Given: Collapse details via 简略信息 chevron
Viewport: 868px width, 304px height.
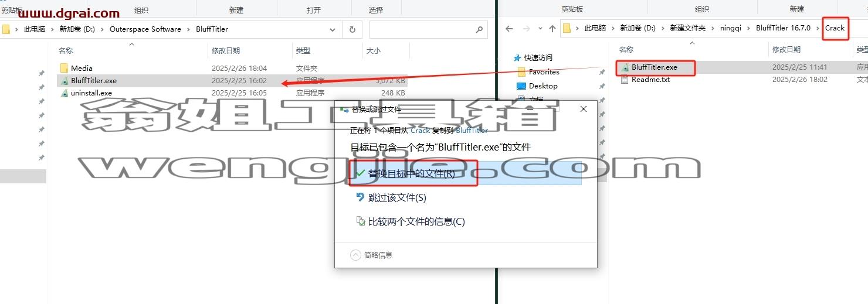Looking at the screenshot, I should 355,255.
